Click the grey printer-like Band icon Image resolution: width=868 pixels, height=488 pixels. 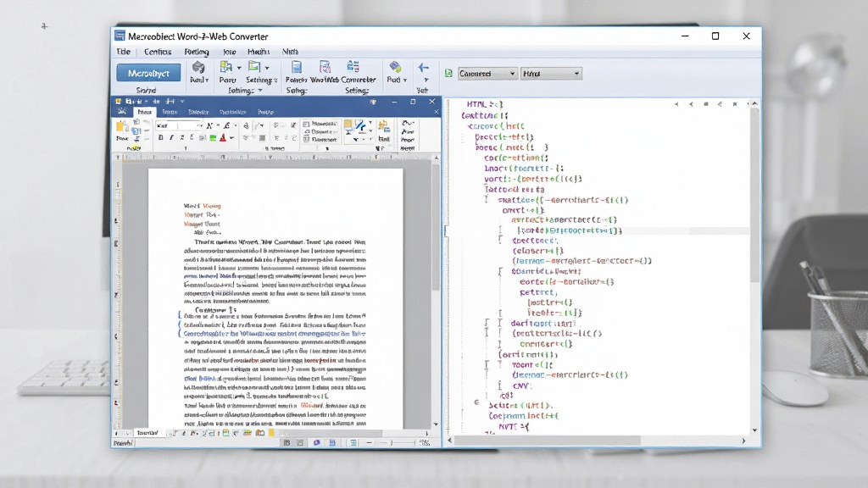coord(198,68)
